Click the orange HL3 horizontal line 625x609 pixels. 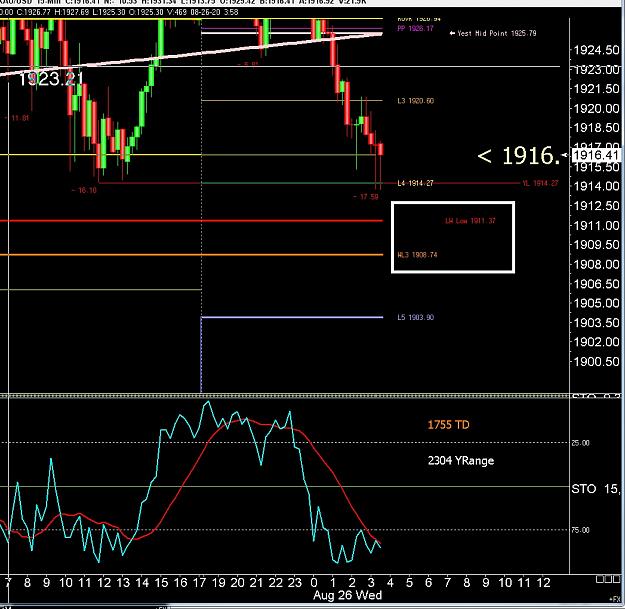tap(191, 255)
